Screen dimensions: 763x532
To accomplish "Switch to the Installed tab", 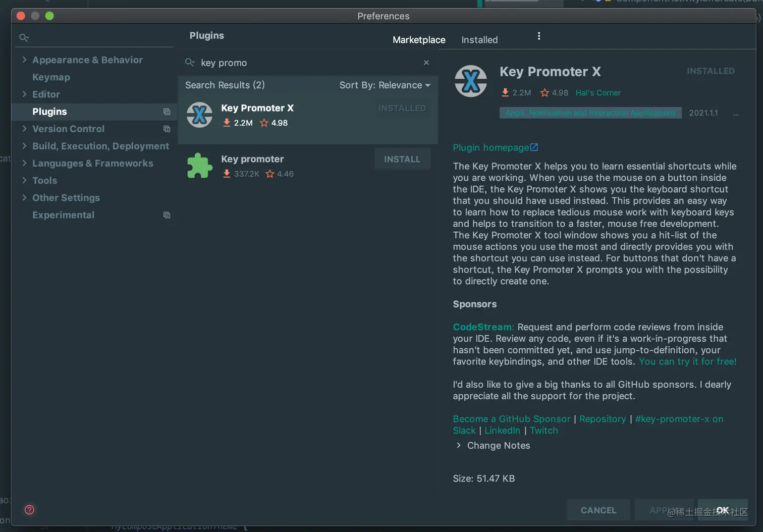I will [x=479, y=39].
